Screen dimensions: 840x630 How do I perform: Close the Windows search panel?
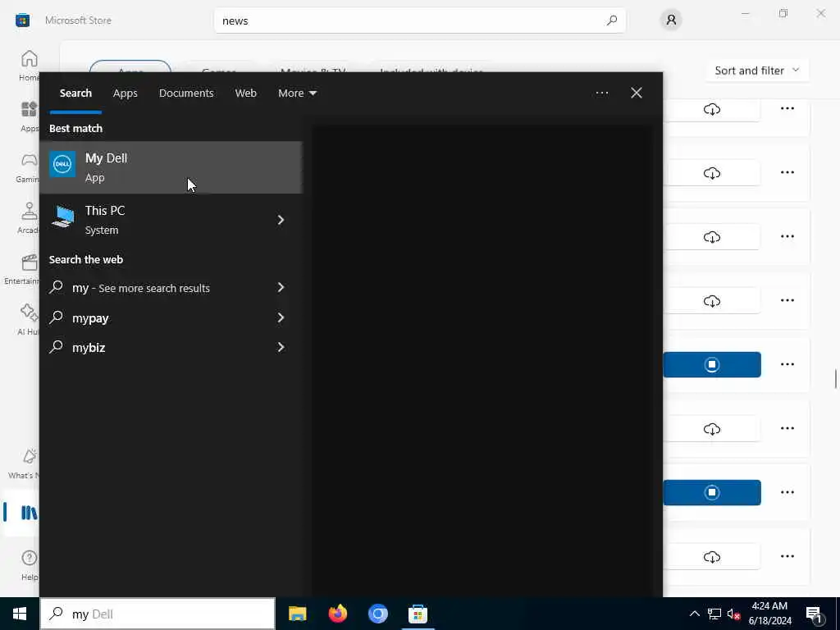[x=636, y=94]
